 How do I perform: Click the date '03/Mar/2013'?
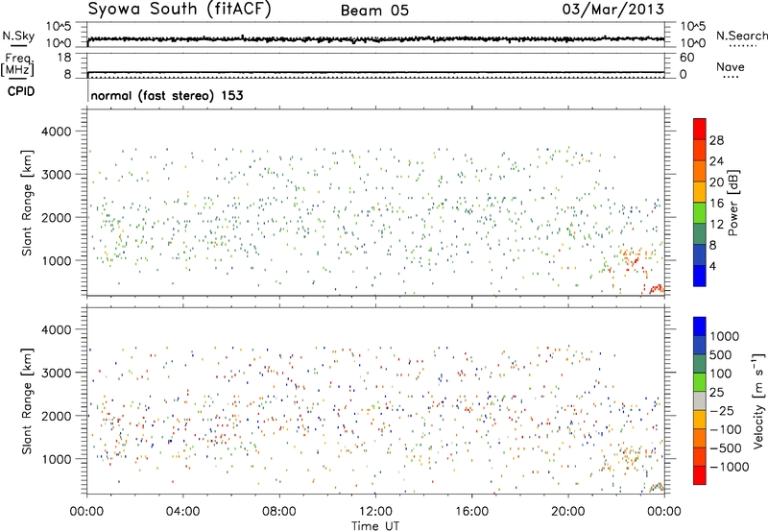click(x=613, y=9)
